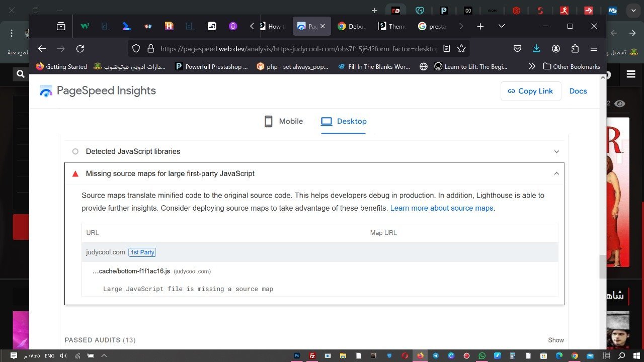Open Other Bookmarks folder

click(572, 66)
